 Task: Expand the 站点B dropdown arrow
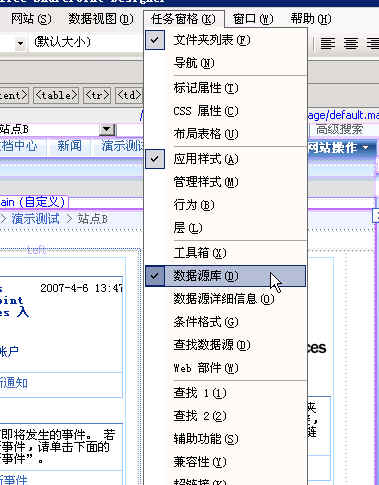pos(107,129)
